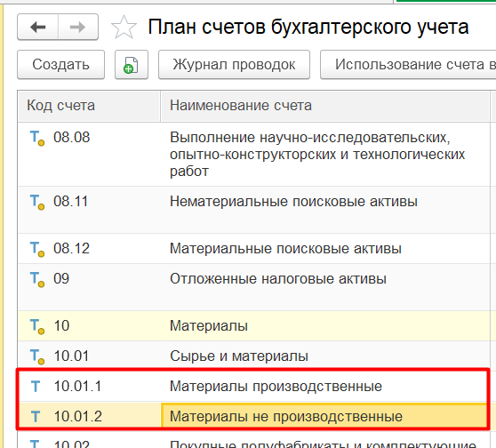Click the Использование счета button
This screenshot has width=496, height=448.
[408, 65]
